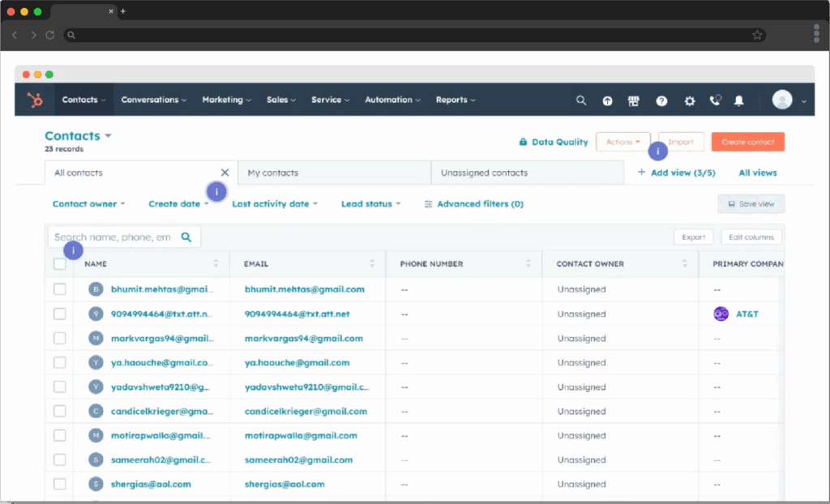The image size is (830, 504).
Task: Sort by the Name column arrows
Action: 216,263
